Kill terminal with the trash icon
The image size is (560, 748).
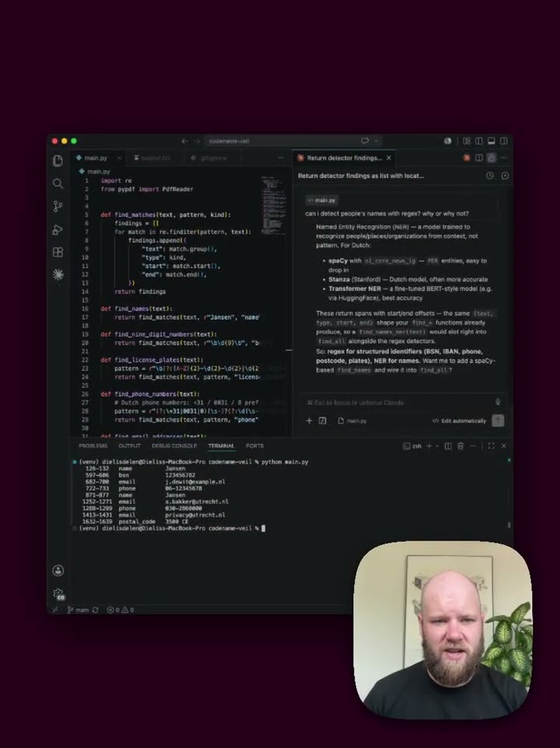pos(460,446)
